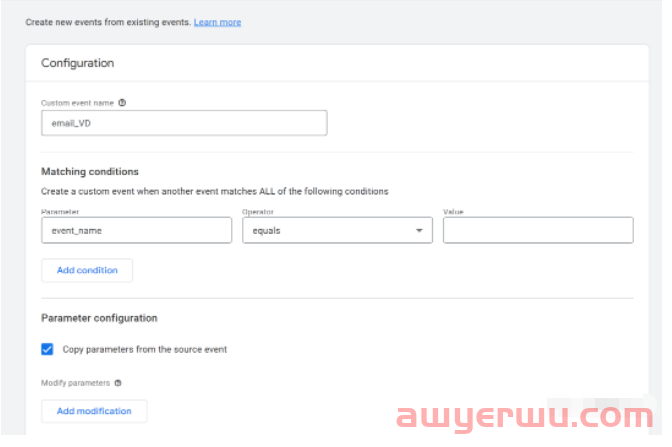Click help icon next to Custom event name
Viewport: 672px width, 447px height.
pyautogui.click(x=122, y=102)
